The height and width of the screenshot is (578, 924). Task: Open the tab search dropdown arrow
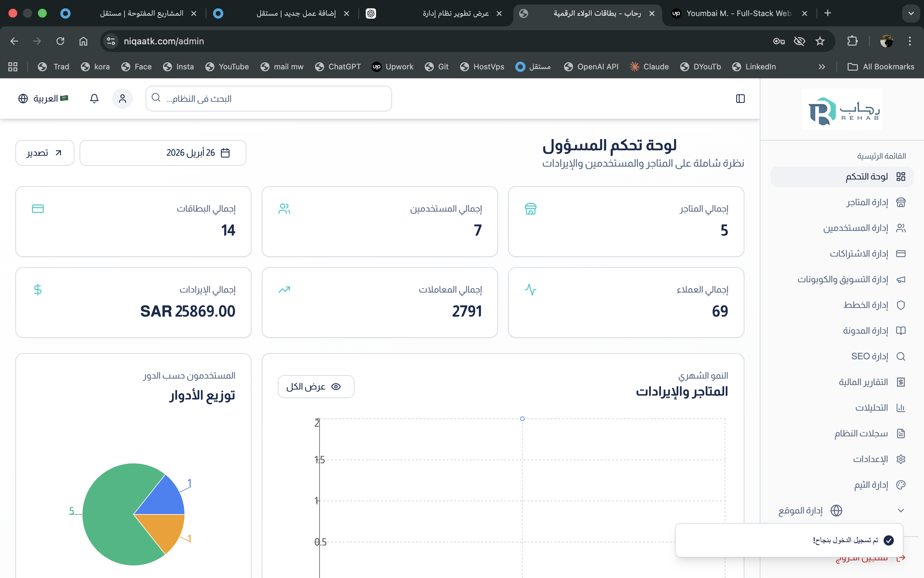[911, 13]
